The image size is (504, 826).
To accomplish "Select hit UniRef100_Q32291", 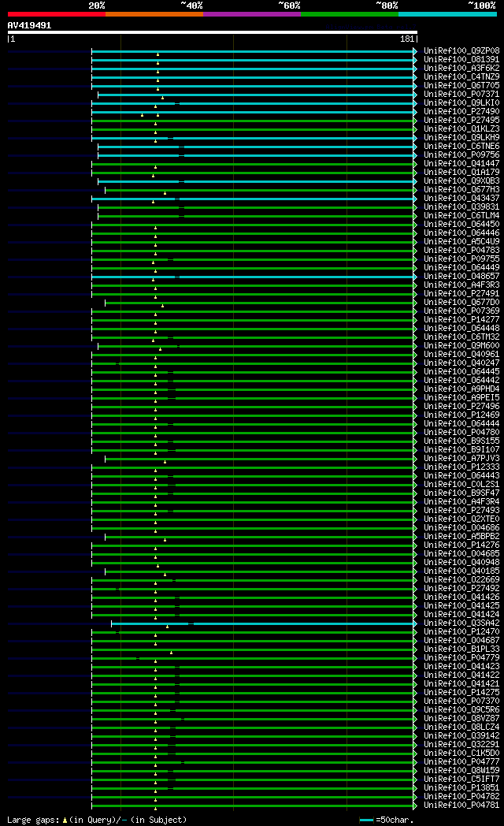I will coord(462,744).
